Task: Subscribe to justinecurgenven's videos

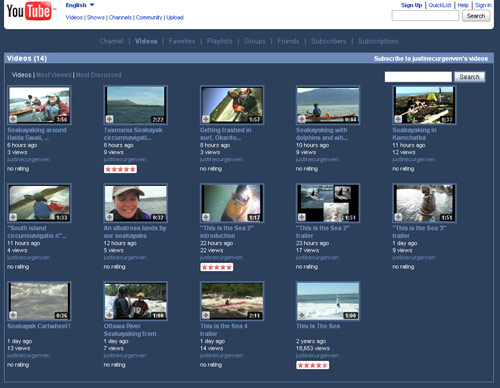Action: pos(431,59)
